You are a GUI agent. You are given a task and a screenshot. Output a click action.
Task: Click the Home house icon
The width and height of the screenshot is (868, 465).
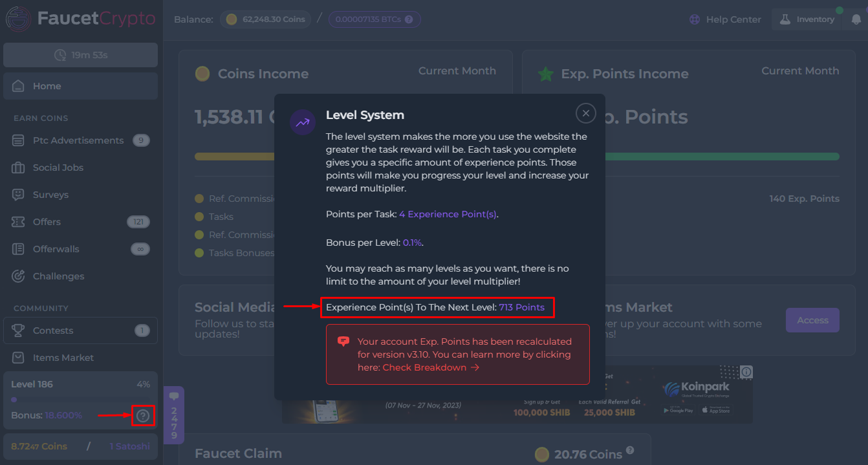click(x=19, y=86)
